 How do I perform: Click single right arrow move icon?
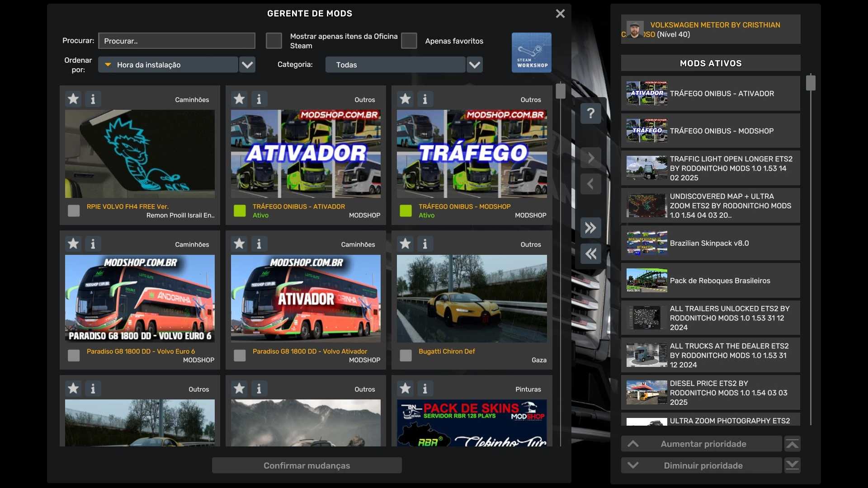coord(590,158)
